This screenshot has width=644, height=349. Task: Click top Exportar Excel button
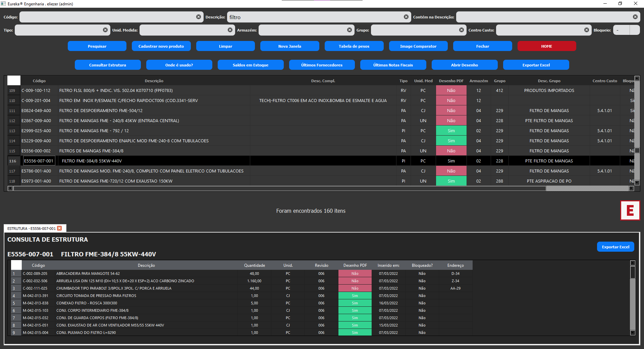[x=536, y=65]
